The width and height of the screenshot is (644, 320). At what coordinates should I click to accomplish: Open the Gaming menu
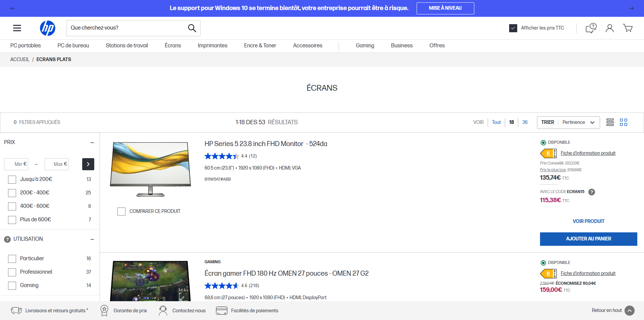pos(365,46)
